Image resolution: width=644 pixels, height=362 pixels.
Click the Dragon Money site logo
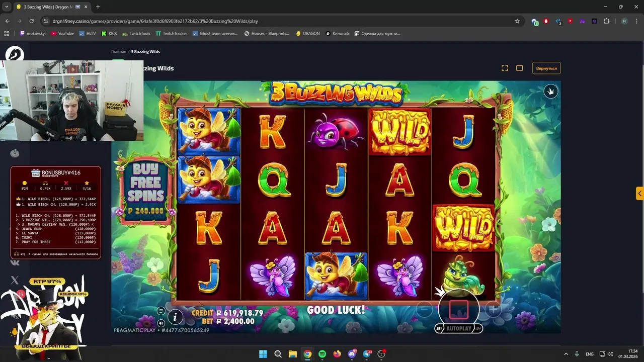pos(15,54)
